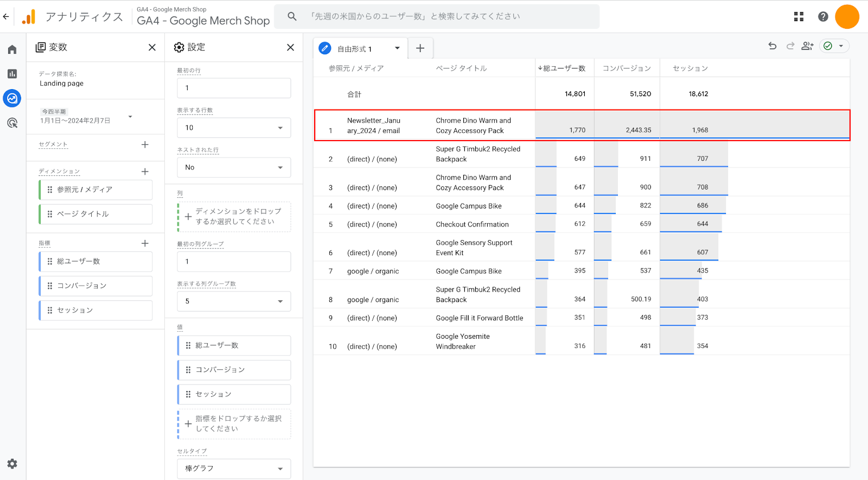Click Google Yosemite Windbreaker cell
Viewport: 868px width, 480px height.
tap(463, 342)
